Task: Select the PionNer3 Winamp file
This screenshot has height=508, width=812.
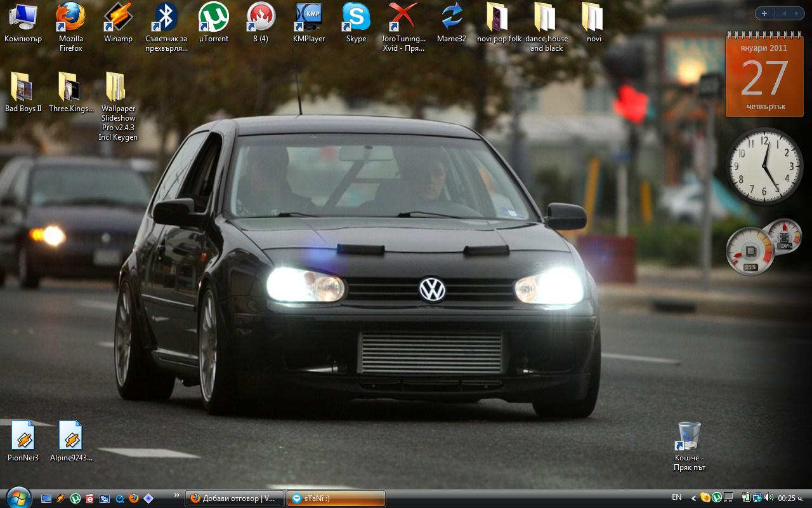Action: click(23, 437)
